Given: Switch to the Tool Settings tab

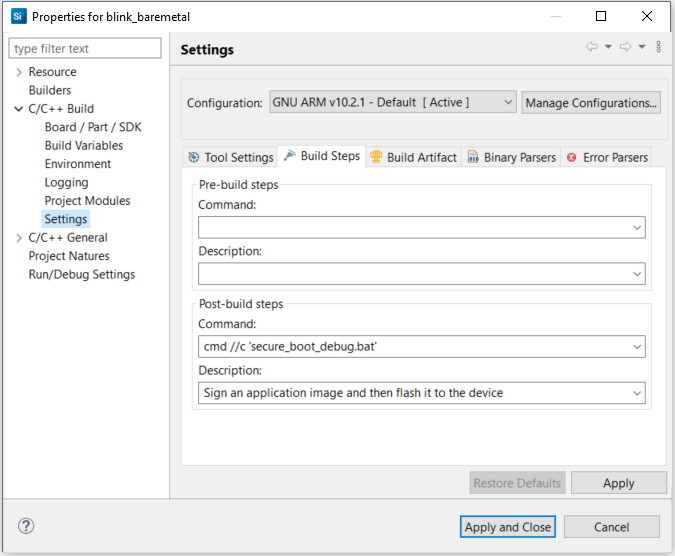Looking at the screenshot, I should click(x=230, y=157).
